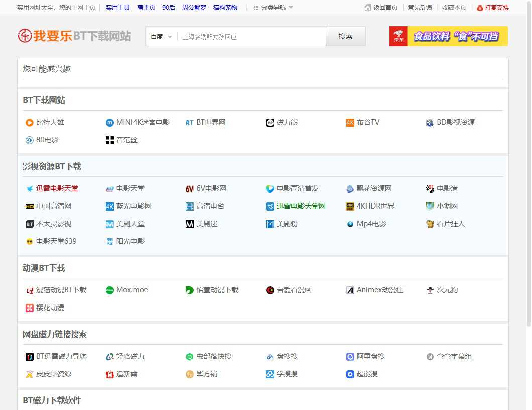The height and width of the screenshot is (410, 532).
Task: Click the 电影港 icon
Action: pyautogui.click(x=430, y=189)
